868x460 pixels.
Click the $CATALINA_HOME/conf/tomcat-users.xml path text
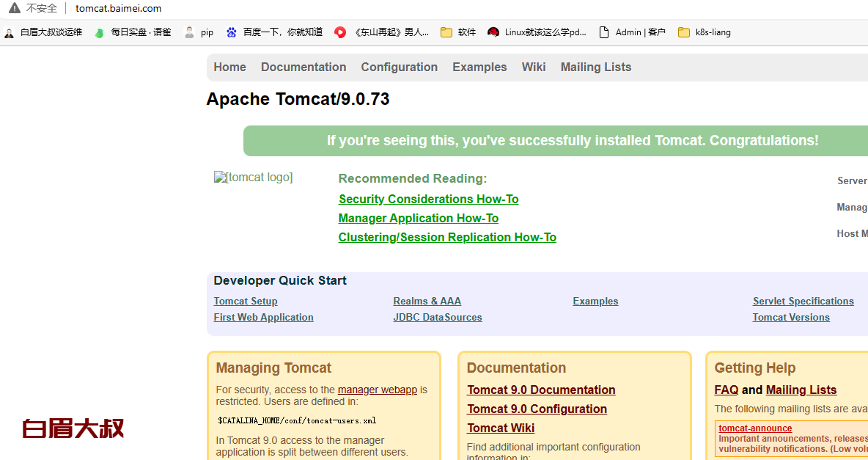click(297, 420)
